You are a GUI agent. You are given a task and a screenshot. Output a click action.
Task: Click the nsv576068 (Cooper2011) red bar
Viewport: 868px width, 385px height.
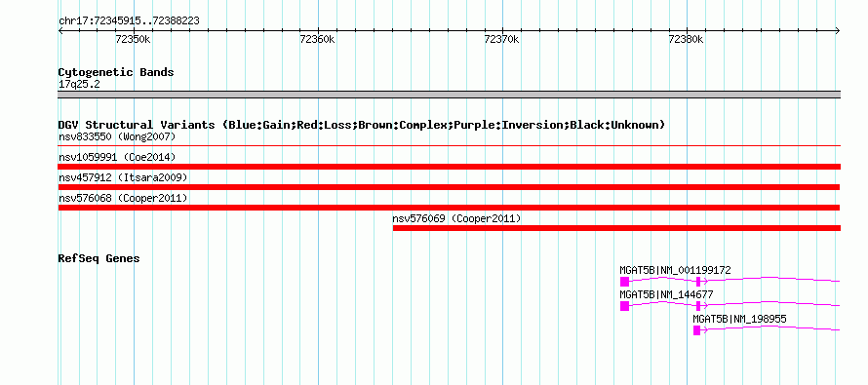tap(449, 208)
